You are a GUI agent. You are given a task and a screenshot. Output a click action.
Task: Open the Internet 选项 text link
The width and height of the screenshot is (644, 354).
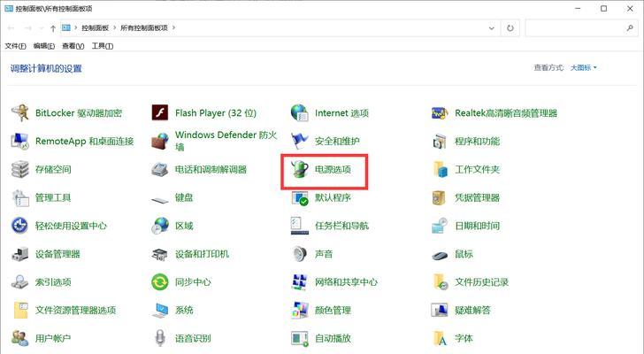[x=341, y=113]
